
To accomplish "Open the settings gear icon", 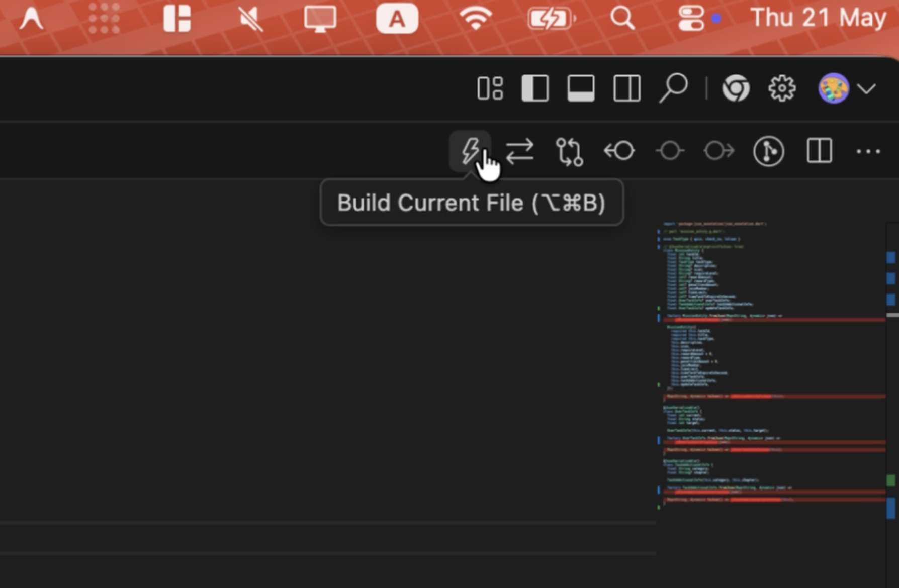I will click(x=782, y=88).
